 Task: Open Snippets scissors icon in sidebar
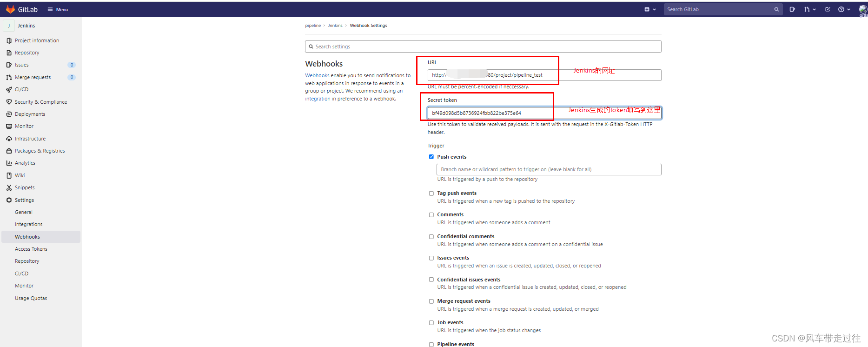point(9,187)
